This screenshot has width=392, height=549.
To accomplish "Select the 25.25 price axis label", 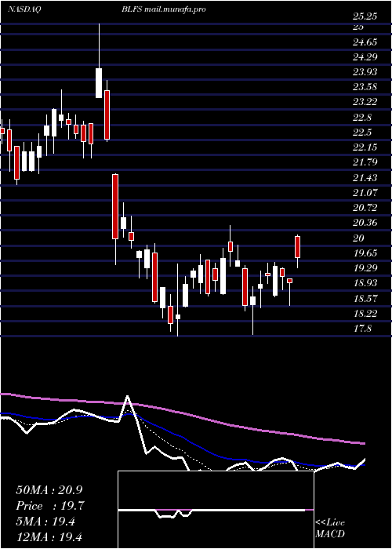I will pos(365,16).
